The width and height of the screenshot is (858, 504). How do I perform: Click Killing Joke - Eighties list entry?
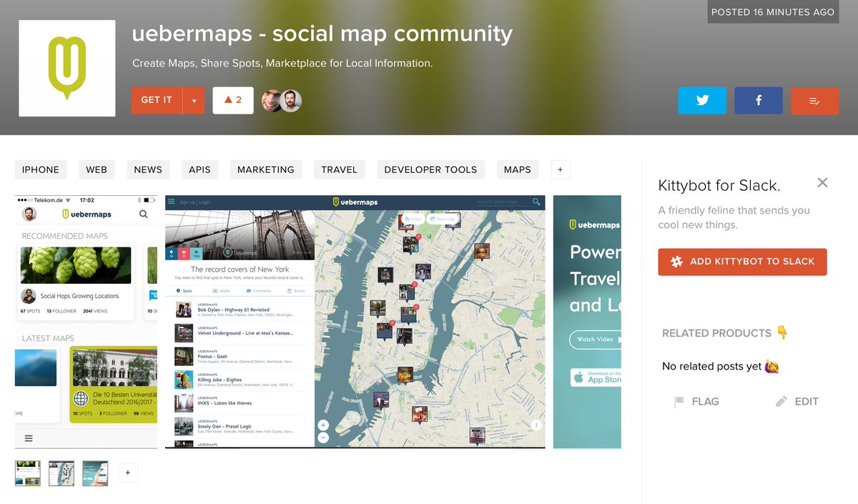coord(240,380)
